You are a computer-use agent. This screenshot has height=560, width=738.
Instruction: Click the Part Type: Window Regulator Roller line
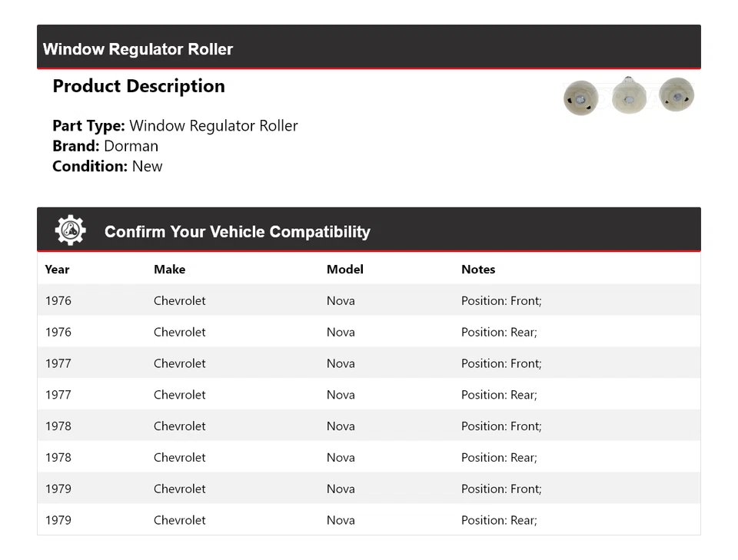[x=175, y=126]
